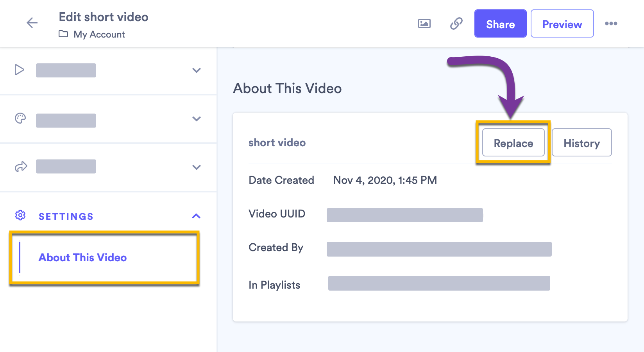
Task: Open the thumbnail image icon in header
Action: (424, 23)
